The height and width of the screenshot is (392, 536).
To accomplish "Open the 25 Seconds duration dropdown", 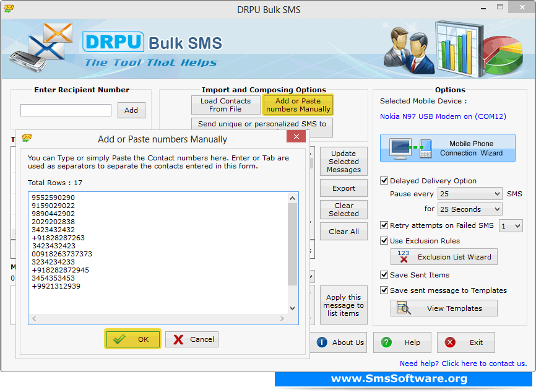I will tap(470, 209).
